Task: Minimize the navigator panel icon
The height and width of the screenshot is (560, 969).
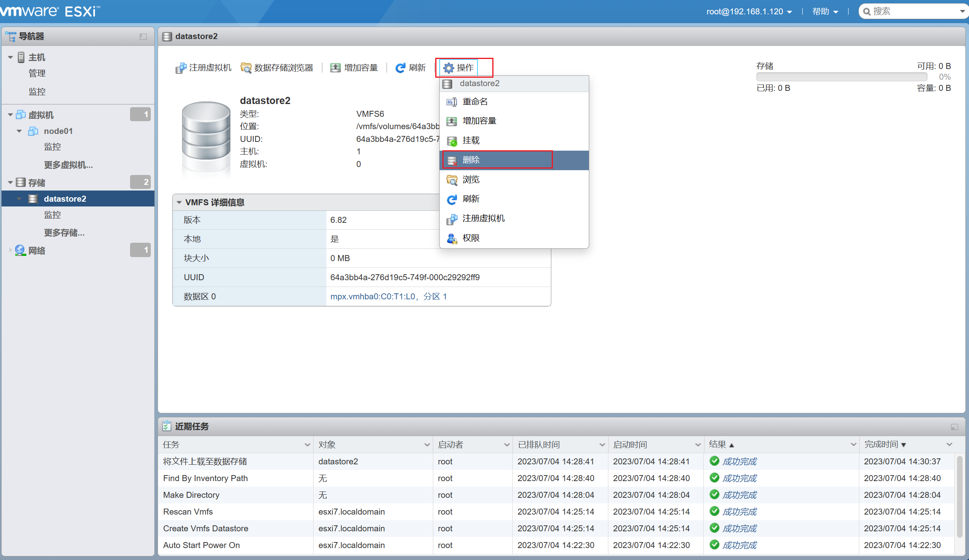Action: [x=143, y=37]
